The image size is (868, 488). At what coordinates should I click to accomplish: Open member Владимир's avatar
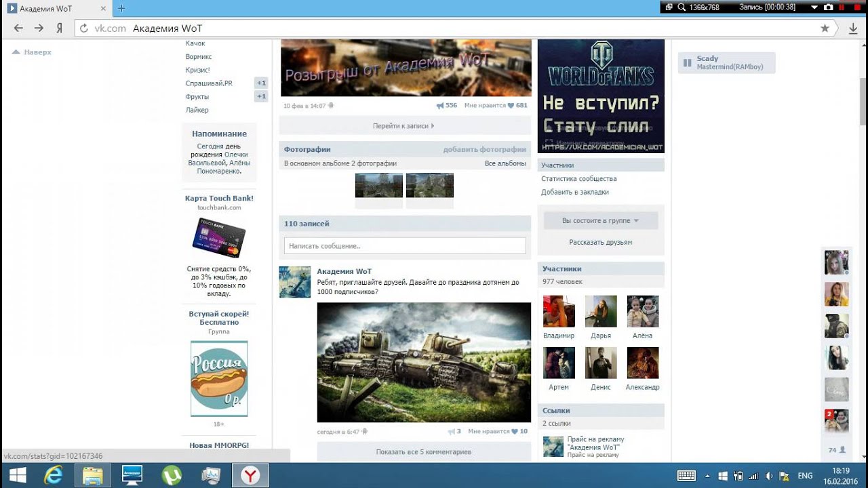tap(559, 311)
